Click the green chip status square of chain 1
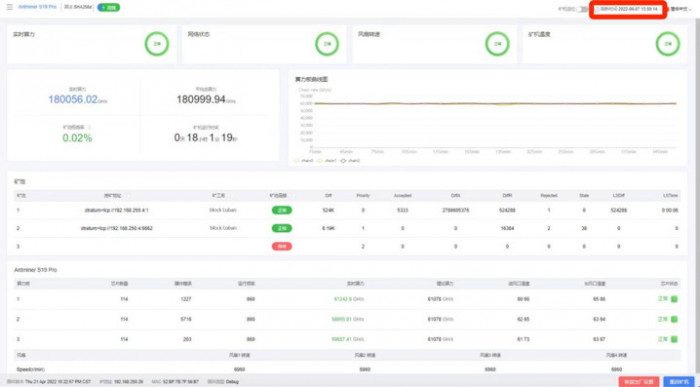The width and height of the screenshot is (700, 387). [x=674, y=299]
